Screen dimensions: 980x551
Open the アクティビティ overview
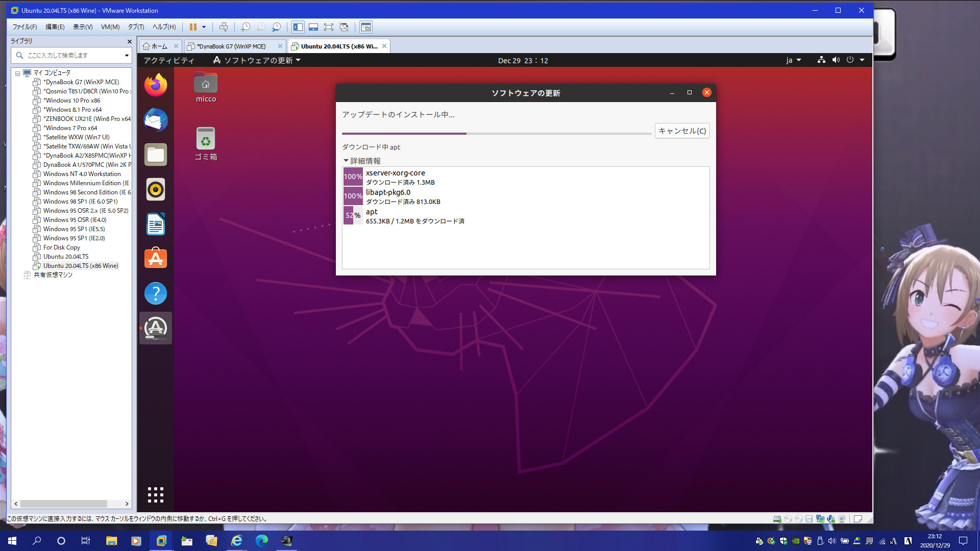[x=169, y=60]
